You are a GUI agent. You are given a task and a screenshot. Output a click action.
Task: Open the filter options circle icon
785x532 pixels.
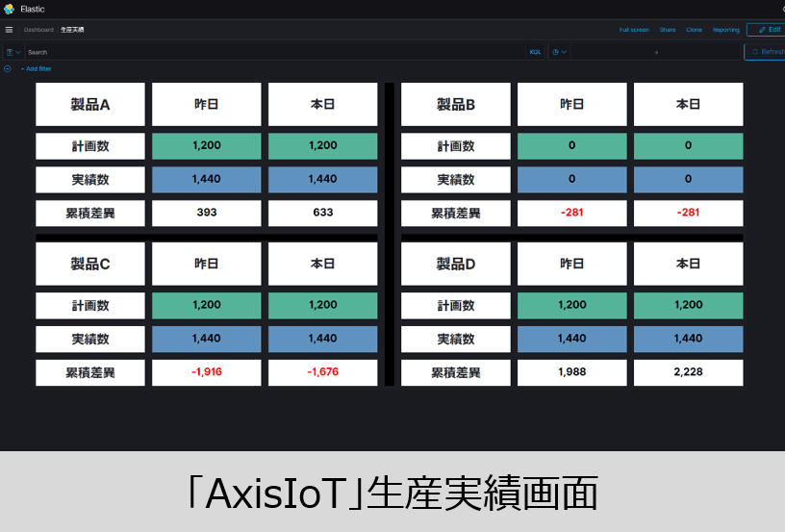click(x=8, y=69)
